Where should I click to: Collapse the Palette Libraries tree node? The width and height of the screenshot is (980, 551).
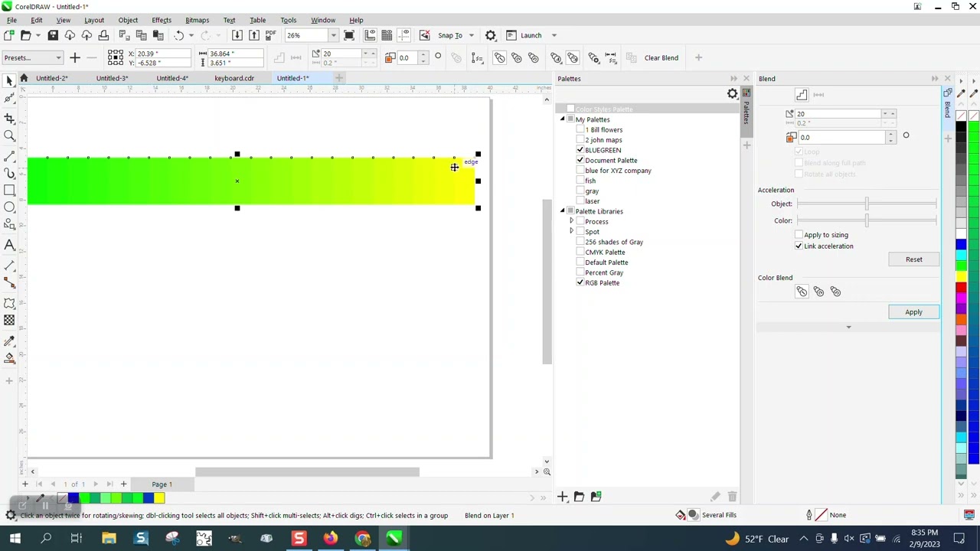pos(563,211)
